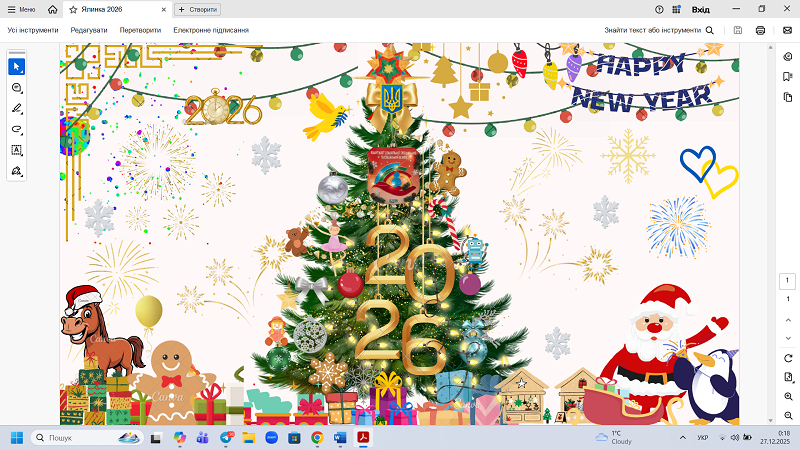Go to Acrobat Home icon
The width and height of the screenshot is (800, 450).
52,9
